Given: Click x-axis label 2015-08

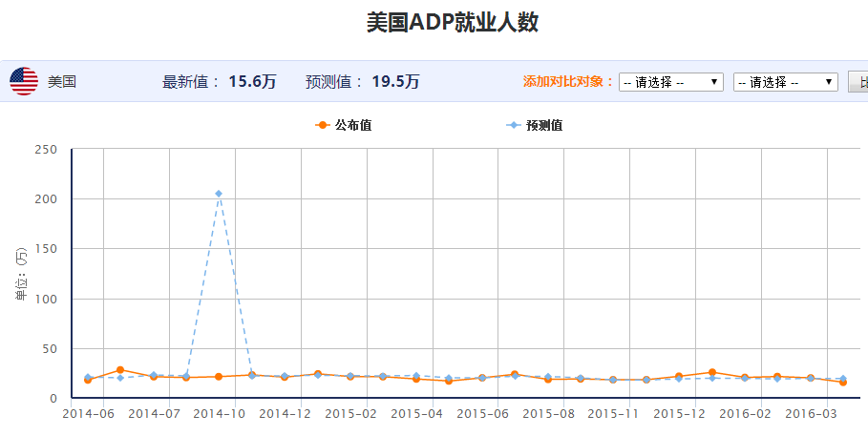Looking at the screenshot, I should click(x=547, y=414).
